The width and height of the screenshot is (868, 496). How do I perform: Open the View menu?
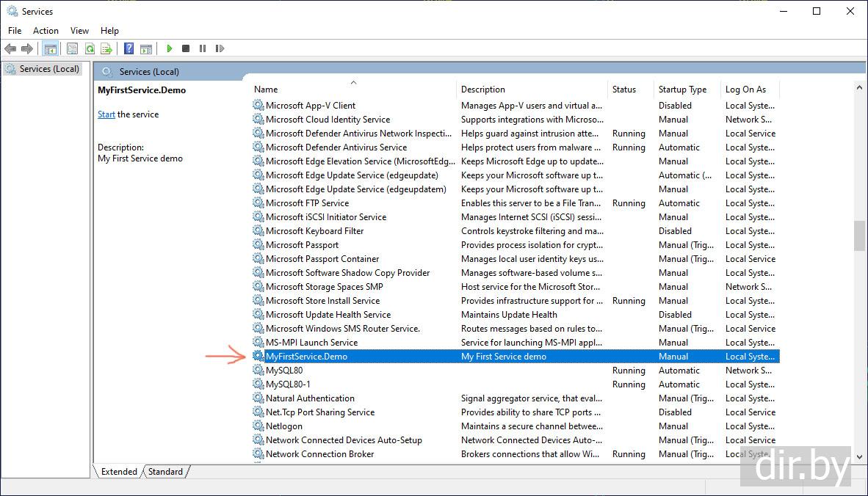(x=79, y=31)
